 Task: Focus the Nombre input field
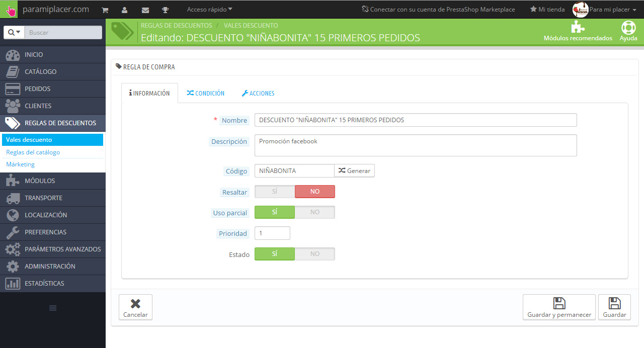416,120
